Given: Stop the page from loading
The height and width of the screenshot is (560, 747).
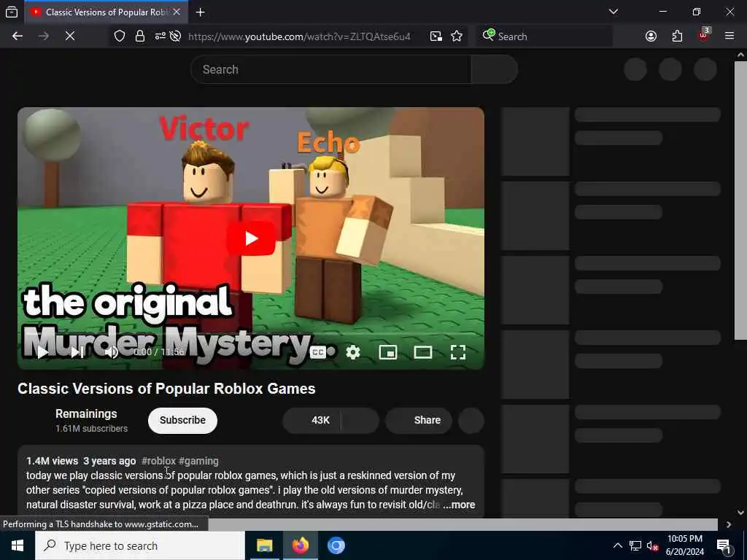Looking at the screenshot, I should point(70,36).
